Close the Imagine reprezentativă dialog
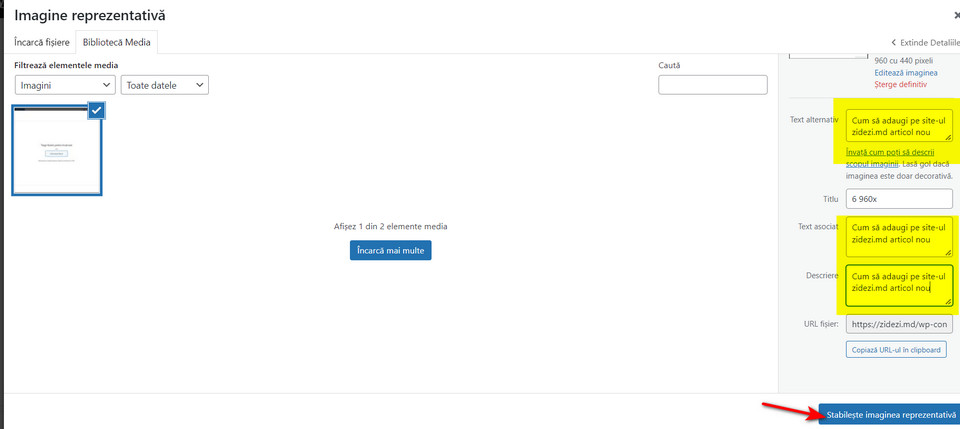The image size is (960, 429). 956,16
